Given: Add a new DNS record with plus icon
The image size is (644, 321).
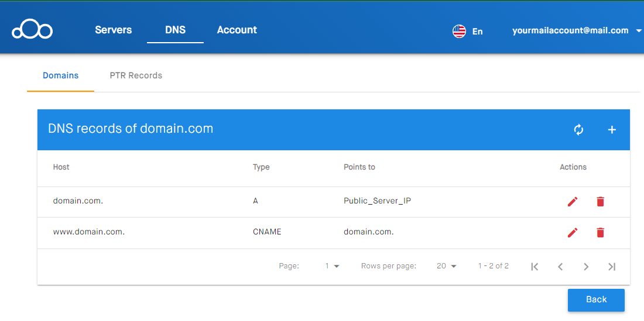Looking at the screenshot, I should pos(612,130).
